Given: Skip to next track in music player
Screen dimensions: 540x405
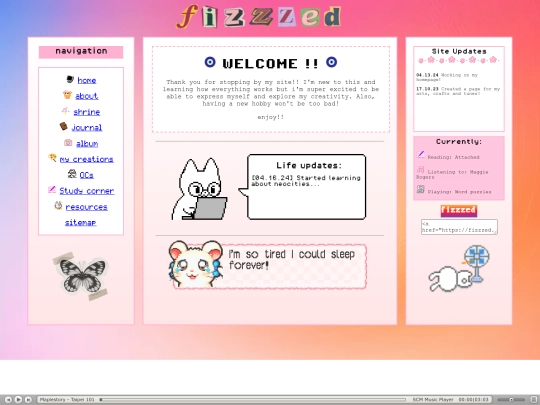Looking at the screenshot, I should coord(29,399).
